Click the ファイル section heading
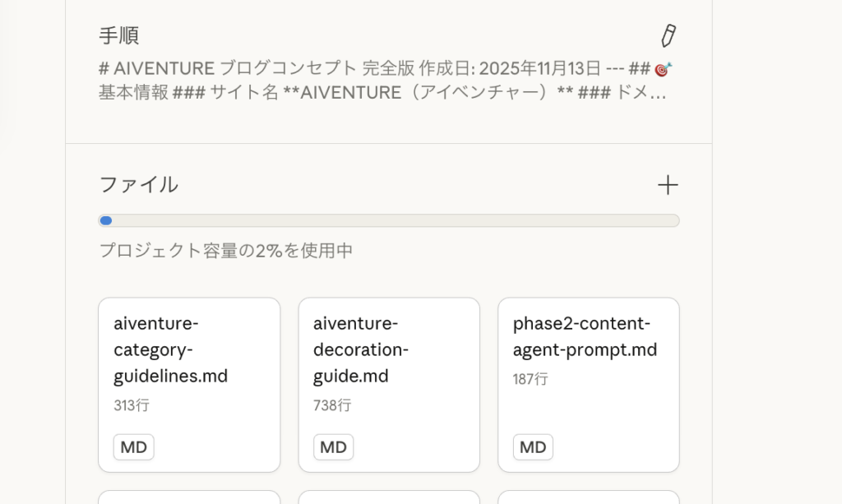The height and width of the screenshot is (504, 842). pyautogui.click(x=138, y=185)
